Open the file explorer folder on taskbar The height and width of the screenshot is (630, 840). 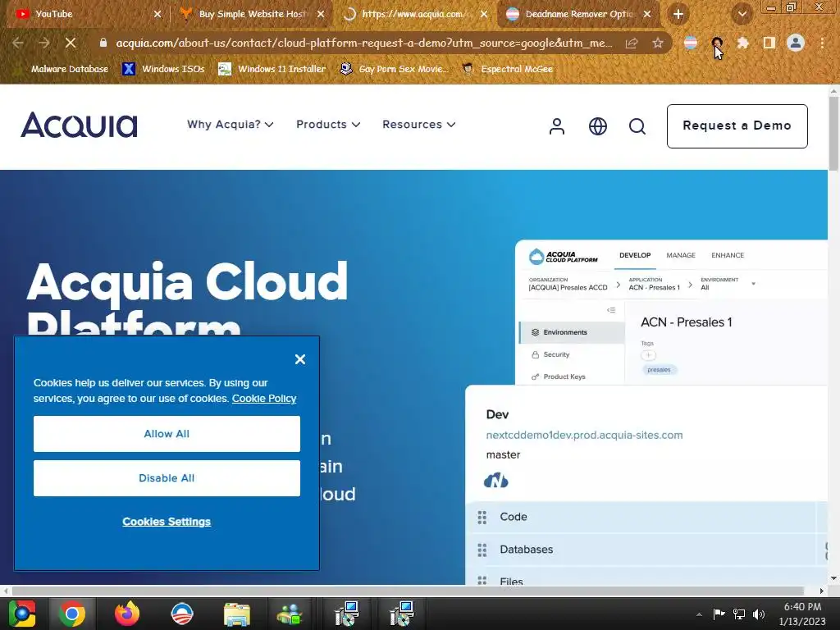(x=237, y=614)
